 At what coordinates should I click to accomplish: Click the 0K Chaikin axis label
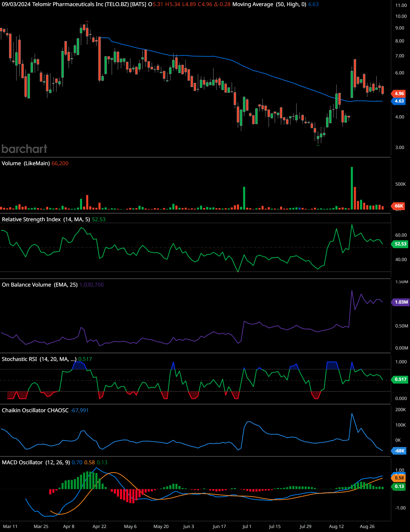398,440
